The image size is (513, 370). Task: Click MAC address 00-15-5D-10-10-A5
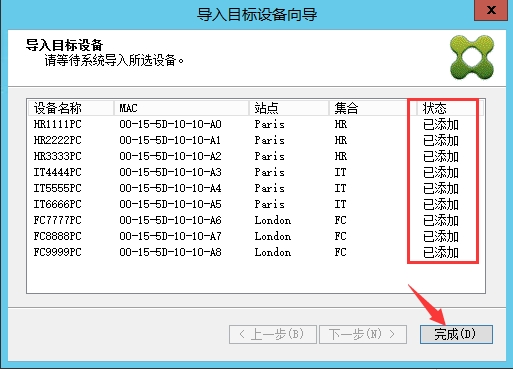(170, 204)
